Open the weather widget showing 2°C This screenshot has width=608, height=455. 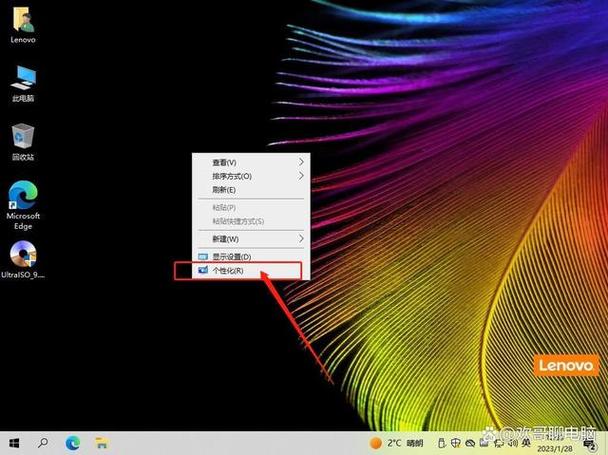coord(396,443)
